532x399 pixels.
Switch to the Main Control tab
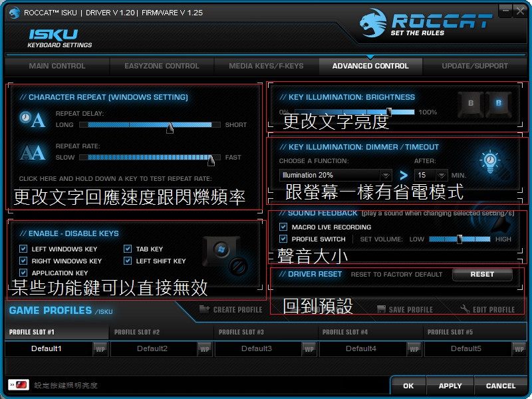click(57, 66)
